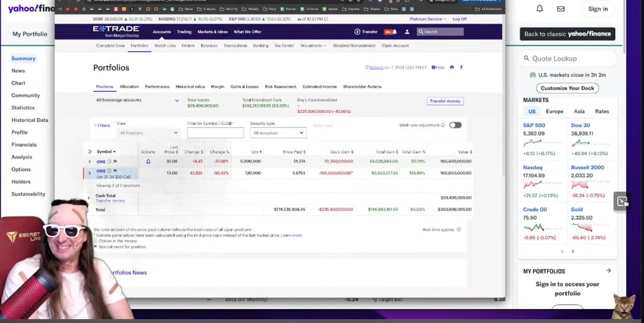Click the Log Off link
644x323 pixels.
point(460,19)
